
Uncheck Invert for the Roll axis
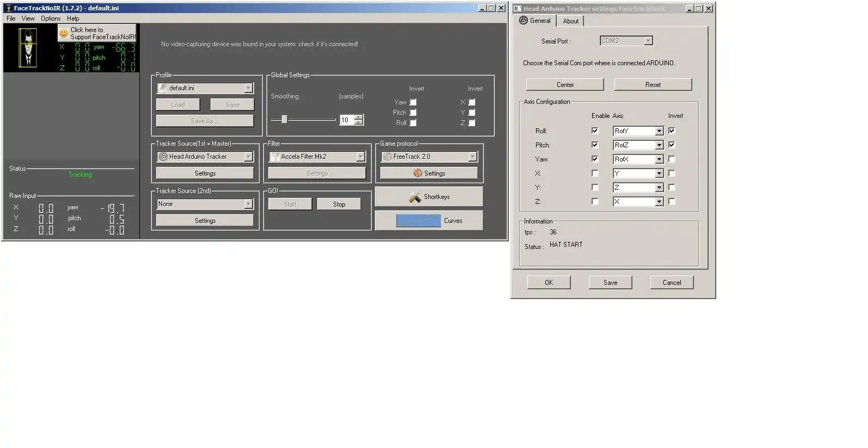(672, 130)
